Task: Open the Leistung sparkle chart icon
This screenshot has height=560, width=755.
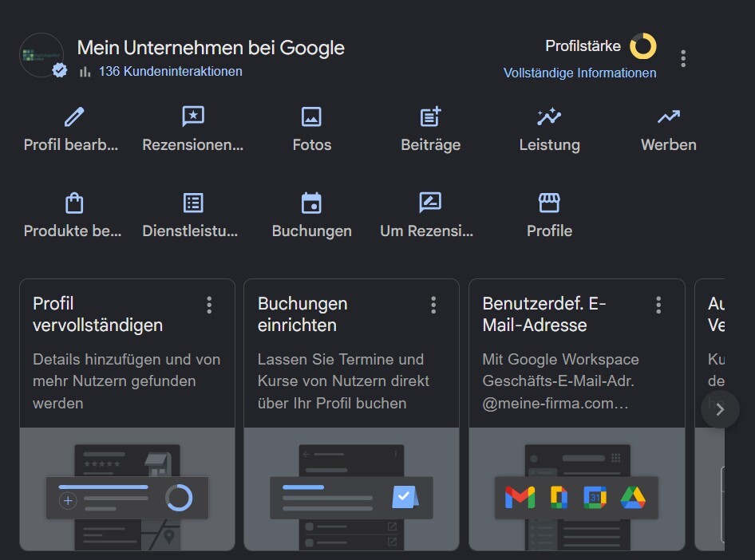Action: (549, 116)
